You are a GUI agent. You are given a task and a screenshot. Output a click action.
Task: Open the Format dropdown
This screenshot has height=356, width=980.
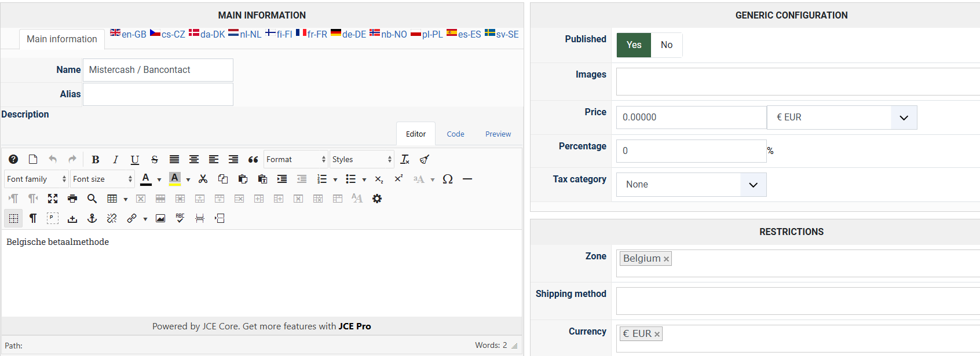click(x=296, y=159)
